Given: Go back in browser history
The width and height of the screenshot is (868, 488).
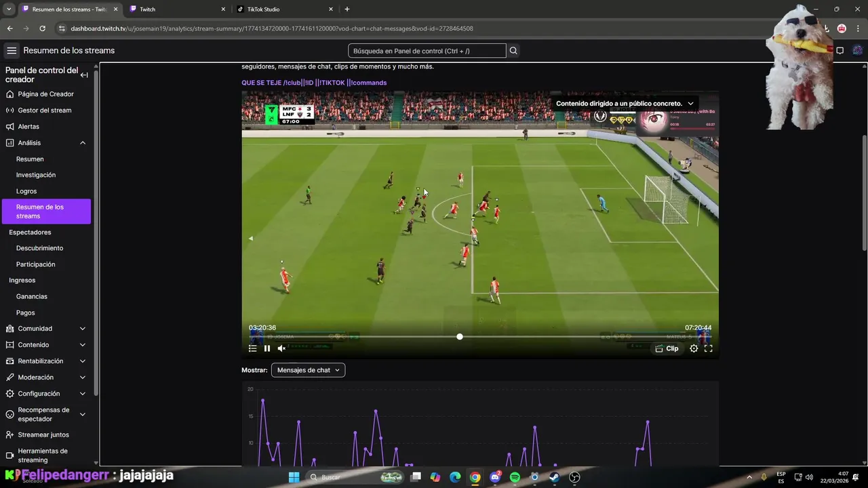Looking at the screenshot, I should (9, 28).
